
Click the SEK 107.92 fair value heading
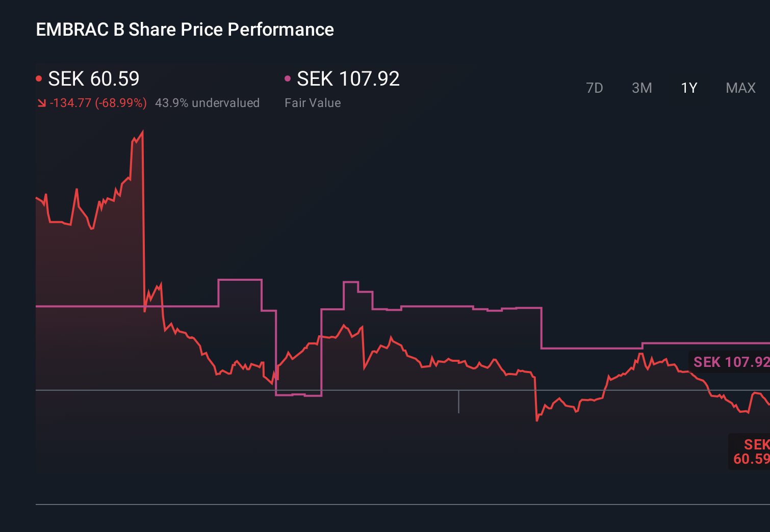tap(348, 79)
